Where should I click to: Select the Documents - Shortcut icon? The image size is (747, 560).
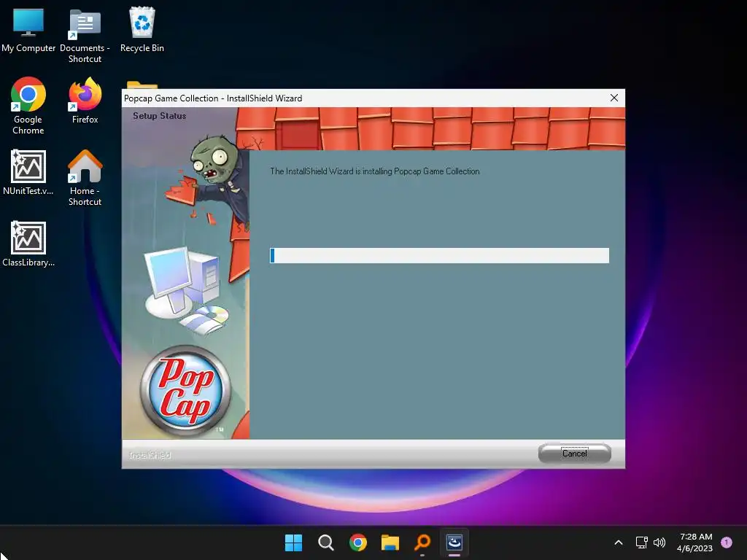tap(85, 36)
